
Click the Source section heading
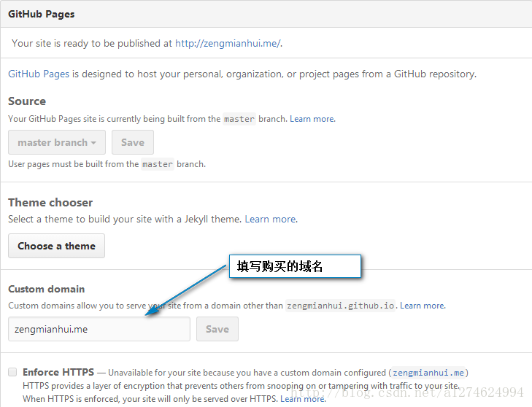pos(27,101)
